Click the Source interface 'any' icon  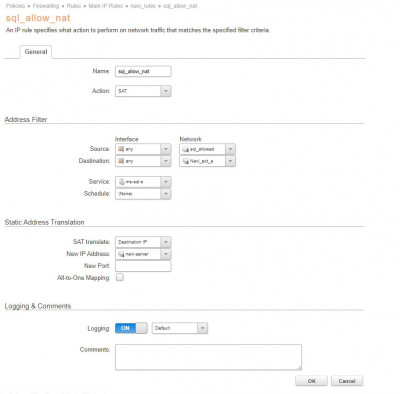tap(121, 149)
